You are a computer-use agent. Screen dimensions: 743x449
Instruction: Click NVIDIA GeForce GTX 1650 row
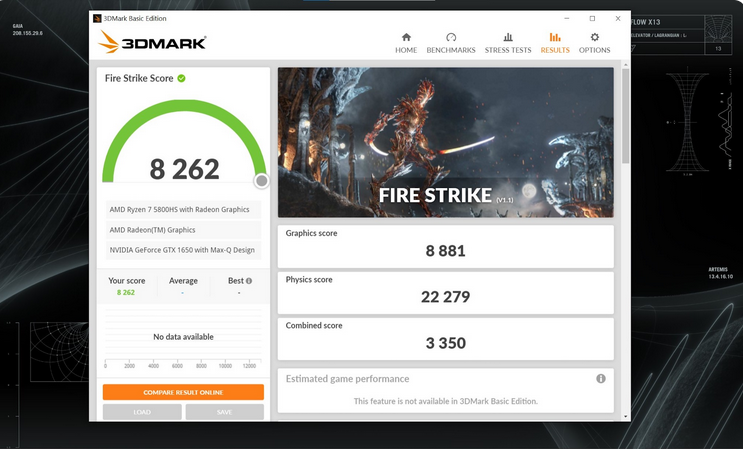tap(183, 250)
